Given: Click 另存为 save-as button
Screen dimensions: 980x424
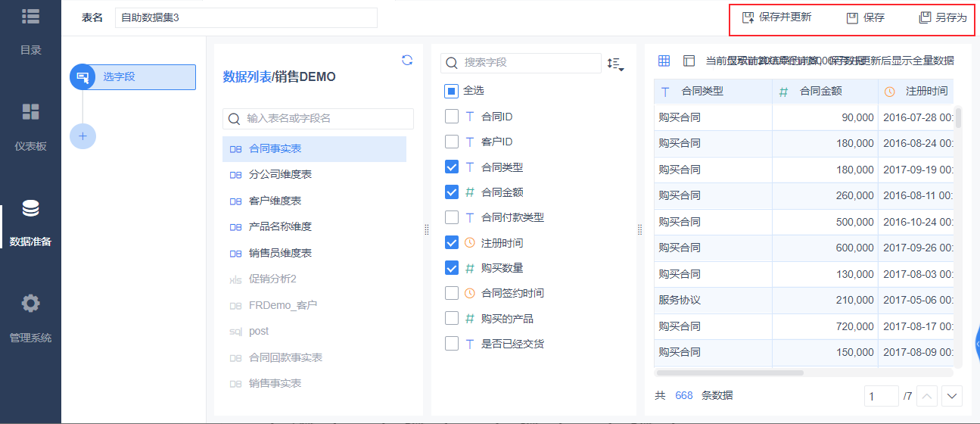Looking at the screenshot, I should pos(943,17).
